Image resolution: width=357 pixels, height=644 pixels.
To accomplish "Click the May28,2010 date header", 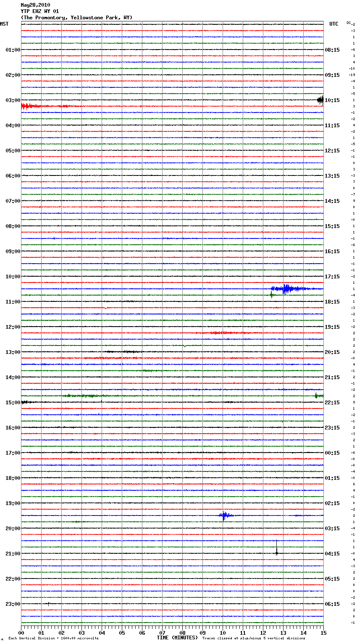I will pos(35,5).
